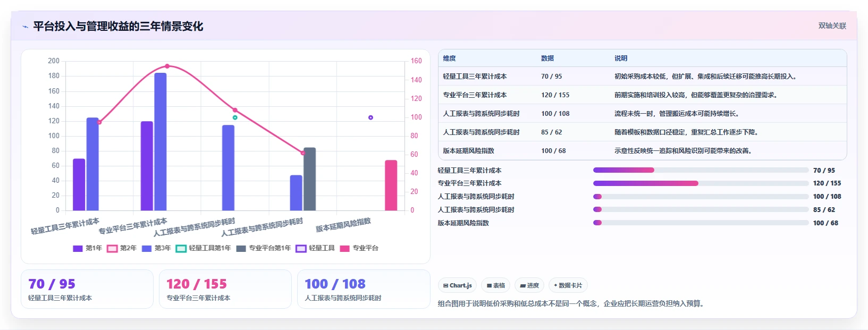Click progress label 120 / 155 at right

[827, 183]
